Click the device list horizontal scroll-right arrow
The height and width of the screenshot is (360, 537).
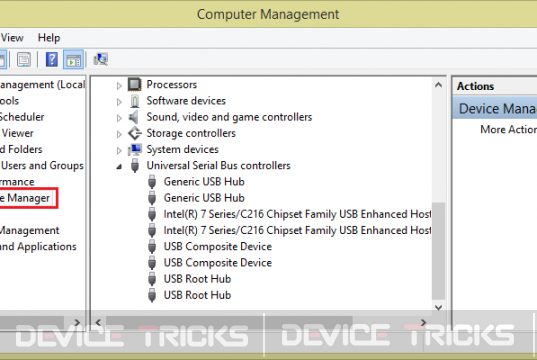tap(423, 322)
